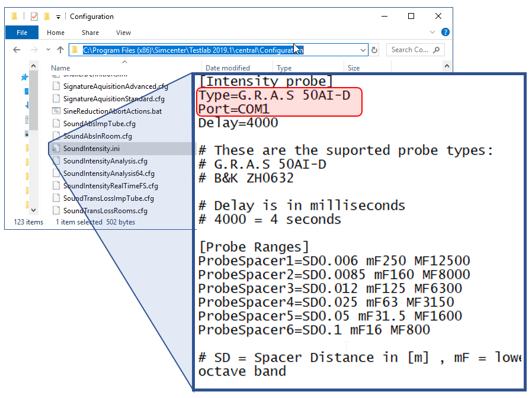Sort files by the Name column

(60, 68)
